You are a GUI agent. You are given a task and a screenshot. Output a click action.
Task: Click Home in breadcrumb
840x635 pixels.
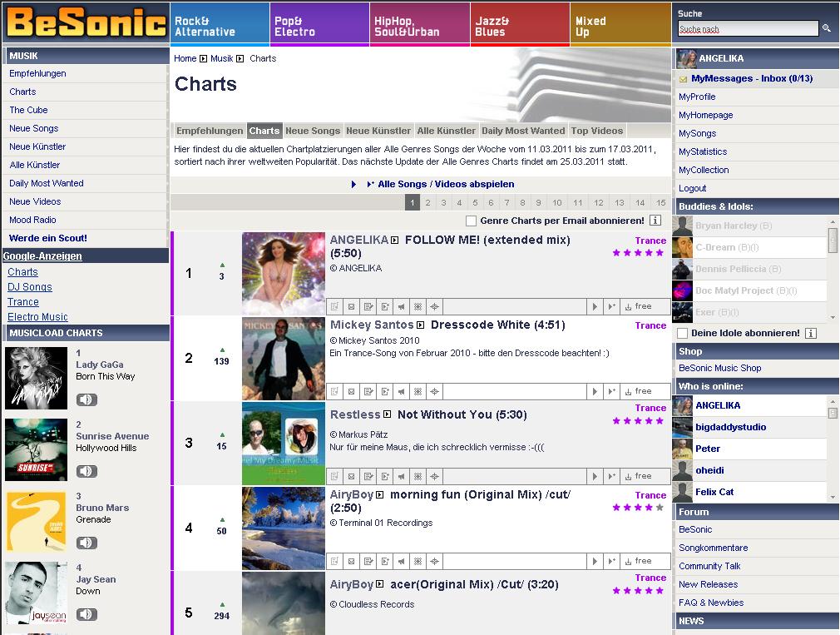coord(185,58)
